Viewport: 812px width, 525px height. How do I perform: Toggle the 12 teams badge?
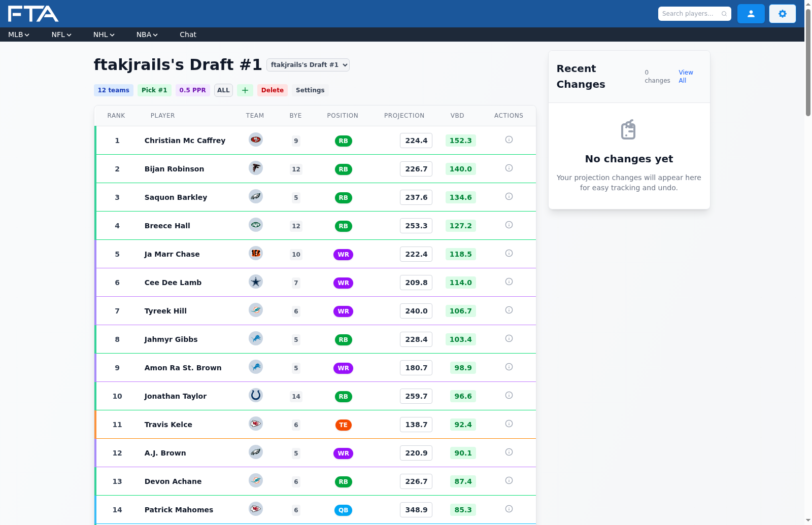coord(113,90)
